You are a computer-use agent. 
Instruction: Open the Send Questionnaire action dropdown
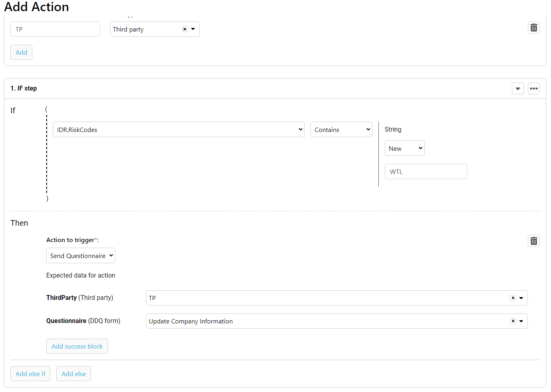(81, 255)
